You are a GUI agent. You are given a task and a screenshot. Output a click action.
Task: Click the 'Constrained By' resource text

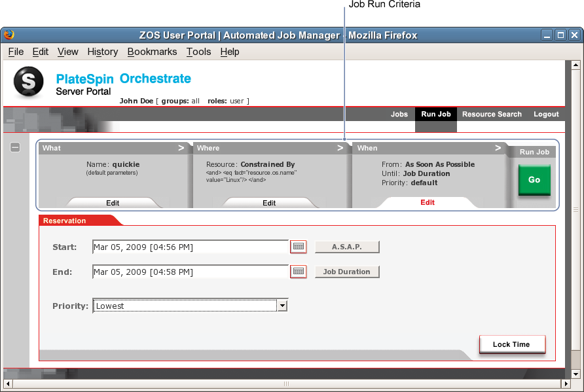click(267, 164)
